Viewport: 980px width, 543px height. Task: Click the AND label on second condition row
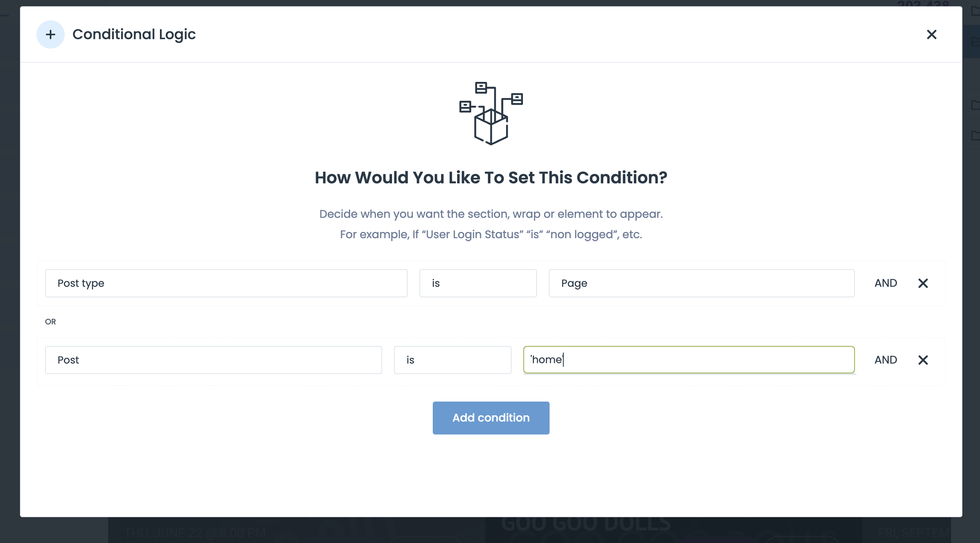tap(885, 360)
